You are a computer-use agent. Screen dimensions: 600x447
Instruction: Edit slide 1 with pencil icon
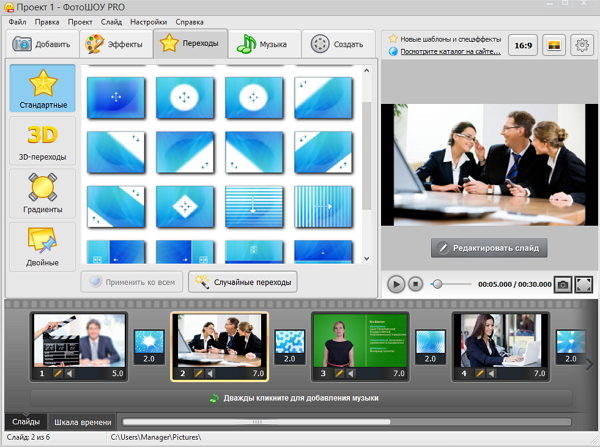point(58,373)
